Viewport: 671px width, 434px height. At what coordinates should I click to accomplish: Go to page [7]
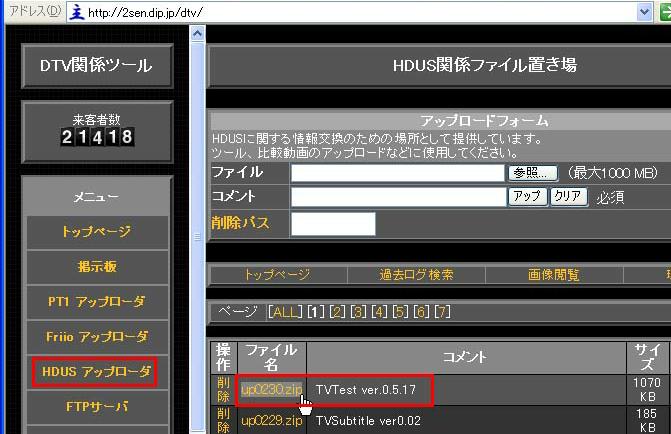[442, 312]
